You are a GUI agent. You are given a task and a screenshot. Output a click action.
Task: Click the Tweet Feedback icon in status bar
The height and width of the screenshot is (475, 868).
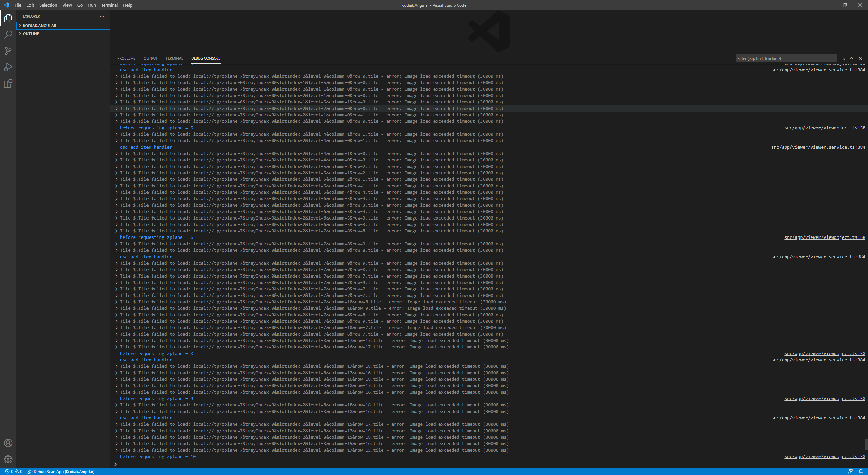(851, 471)
